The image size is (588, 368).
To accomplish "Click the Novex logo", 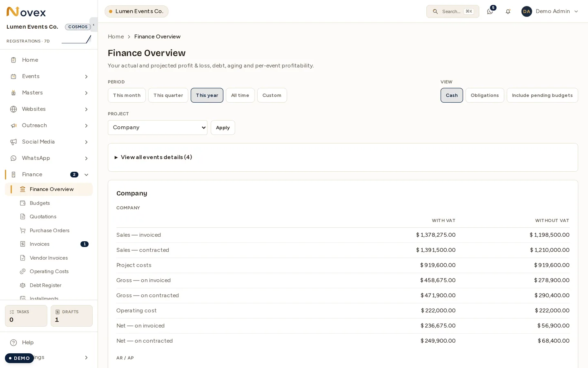I will pyautogui.click(x=26, y=12).
